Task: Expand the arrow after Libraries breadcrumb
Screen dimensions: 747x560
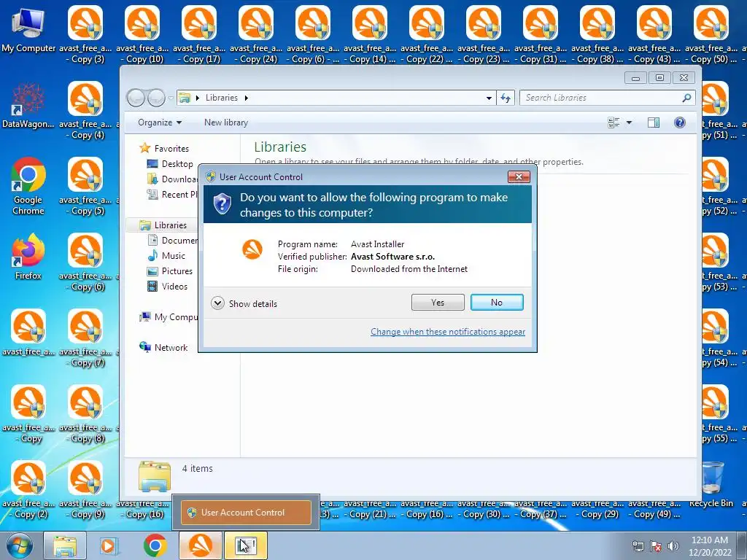Action: (x=247, y=98)
